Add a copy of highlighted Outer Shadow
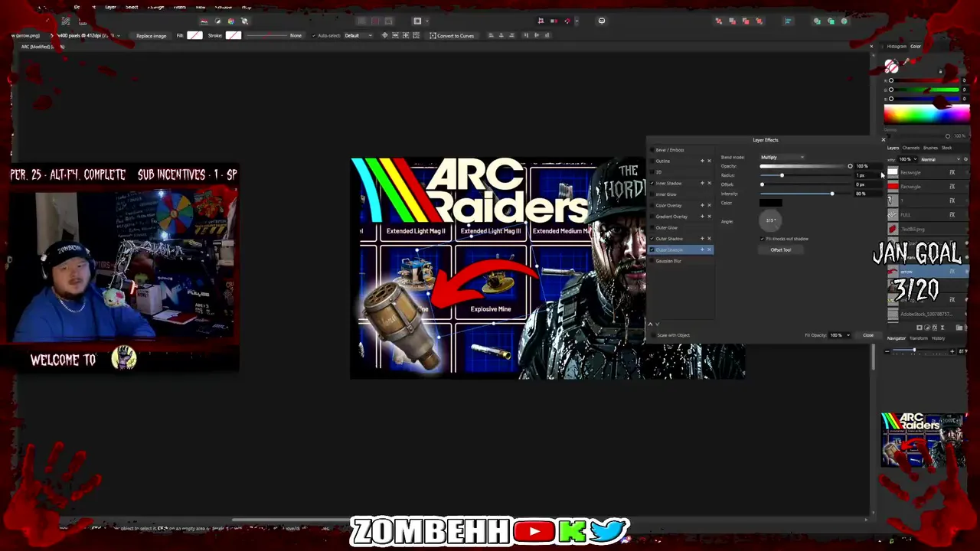This screenshot has width=980, height=551. tap(702, 249)
